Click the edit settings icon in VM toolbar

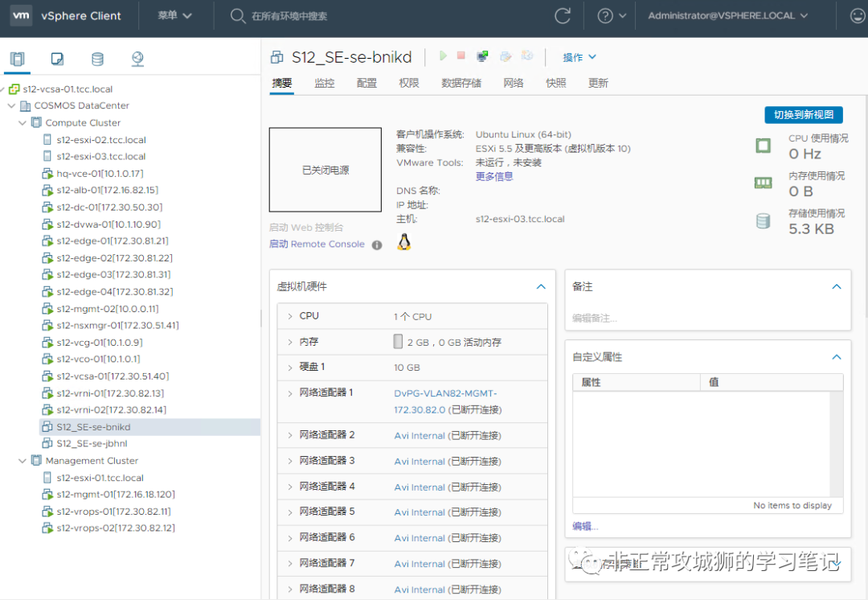(505, 56)
